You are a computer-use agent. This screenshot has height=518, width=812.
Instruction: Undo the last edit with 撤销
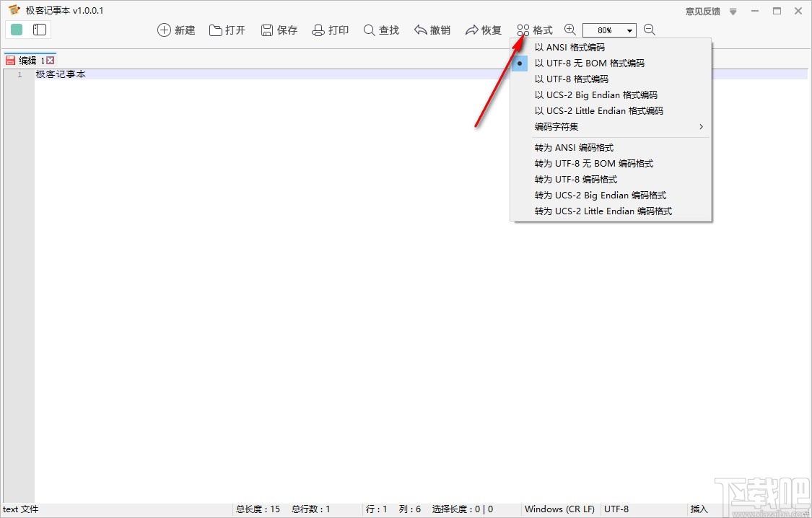[432, 30]
